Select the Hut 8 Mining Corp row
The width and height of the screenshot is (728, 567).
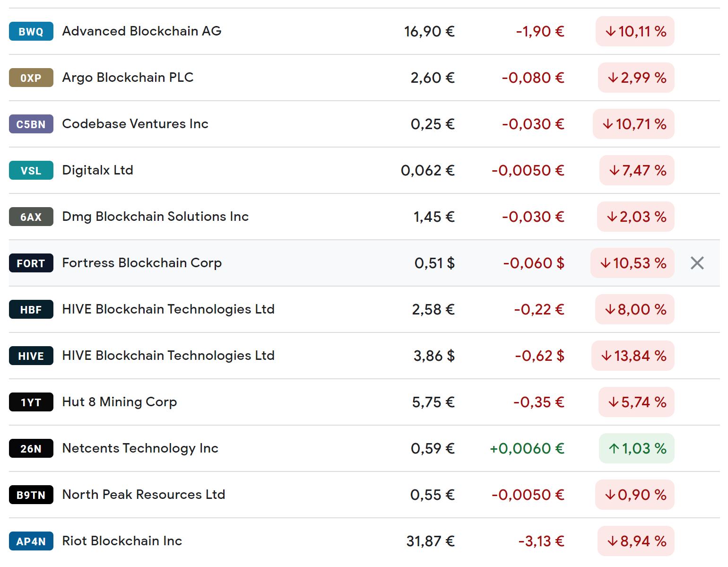(x=119, y=402)
